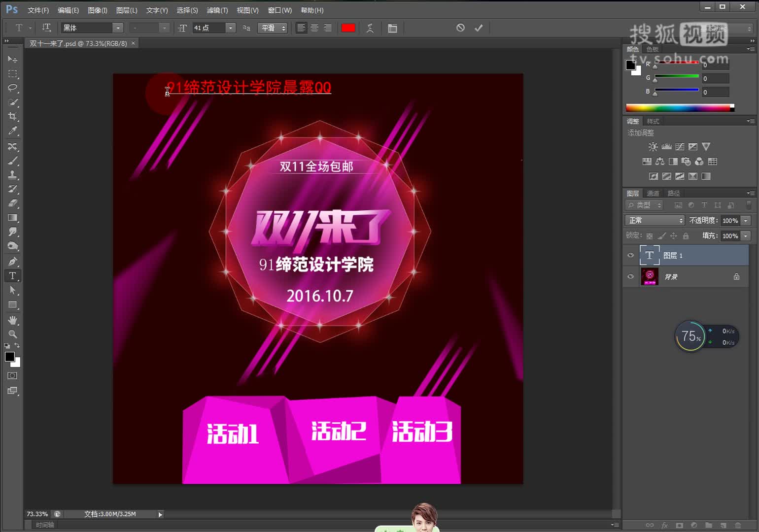Select the History Brush tool

tap(12, 189)
